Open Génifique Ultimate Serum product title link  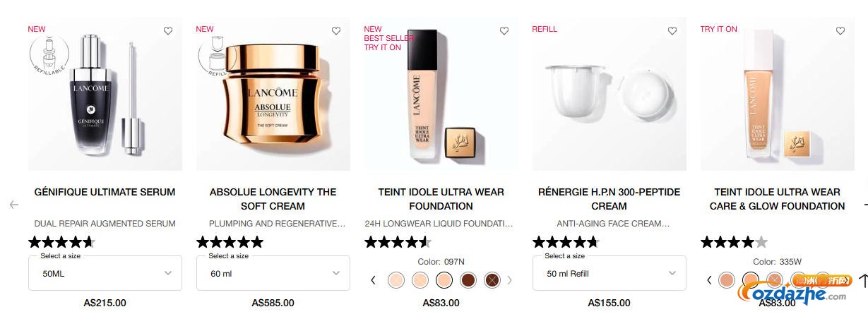(x=105, y=192)
